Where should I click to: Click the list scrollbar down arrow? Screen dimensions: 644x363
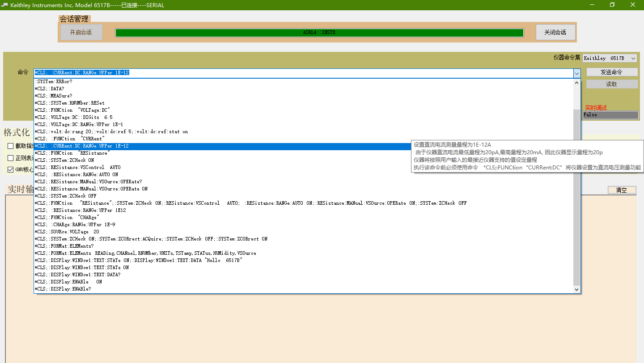577,289
